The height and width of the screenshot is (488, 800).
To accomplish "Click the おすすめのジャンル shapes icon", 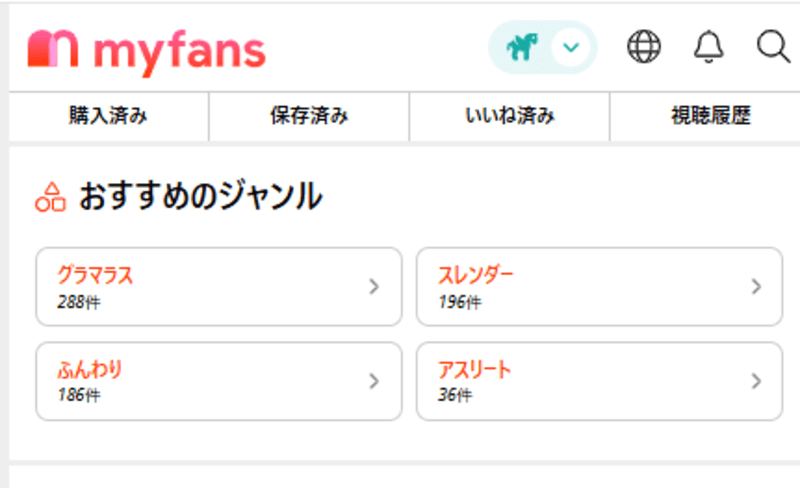I will 50,196.
